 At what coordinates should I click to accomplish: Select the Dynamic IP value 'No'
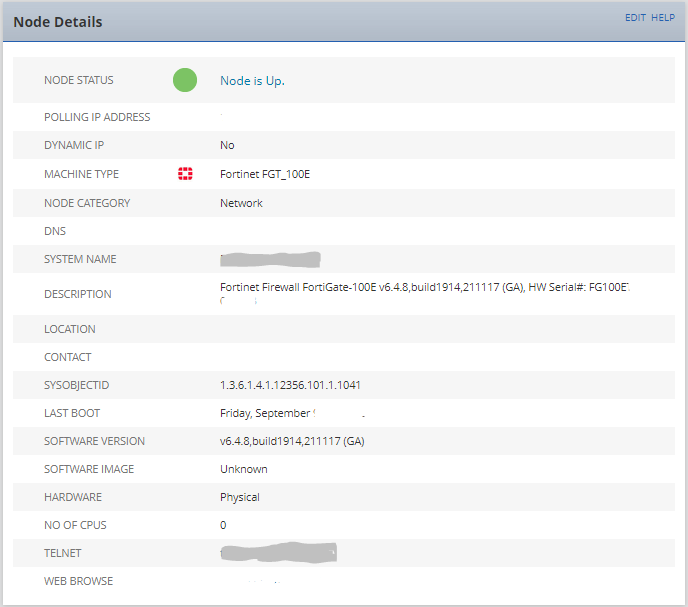point(227,145)
